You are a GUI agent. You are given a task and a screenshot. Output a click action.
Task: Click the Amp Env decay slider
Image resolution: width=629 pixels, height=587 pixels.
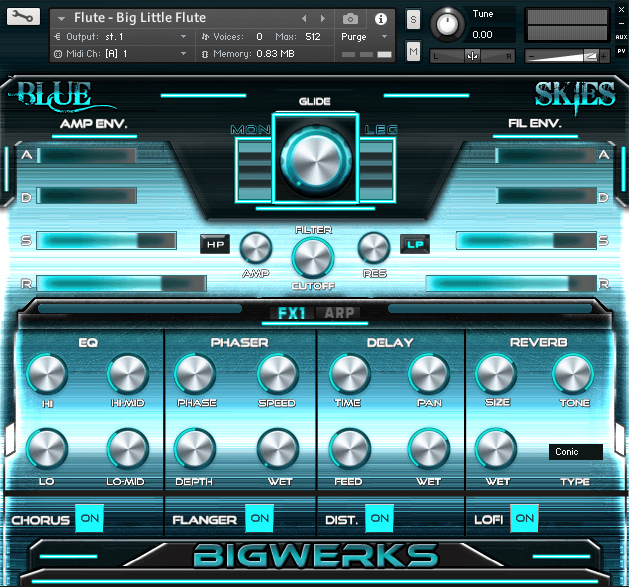[87, 196]
